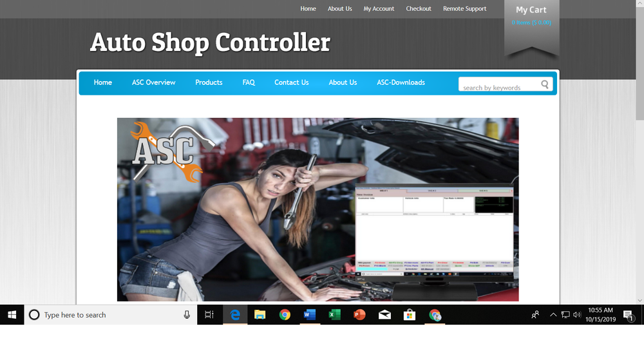Screen dimensions: 644x362
Task: Click the Windows Type here to search box
Action: [111, 315]
